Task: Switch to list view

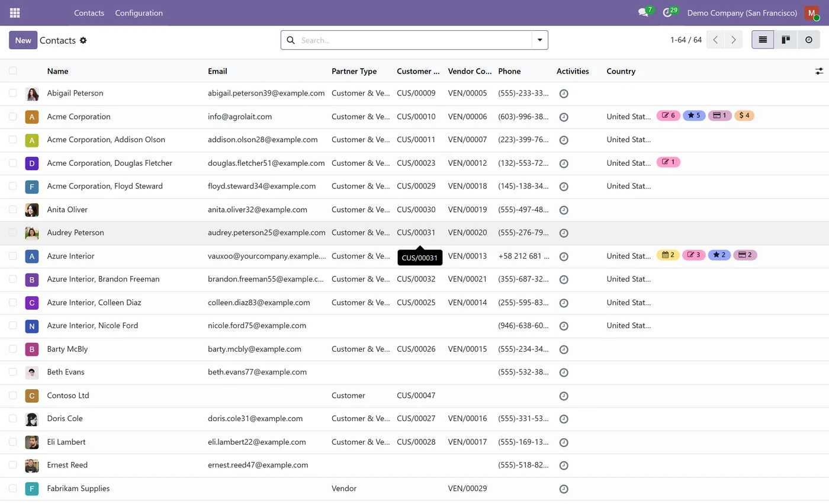Action: coord(763,40)
